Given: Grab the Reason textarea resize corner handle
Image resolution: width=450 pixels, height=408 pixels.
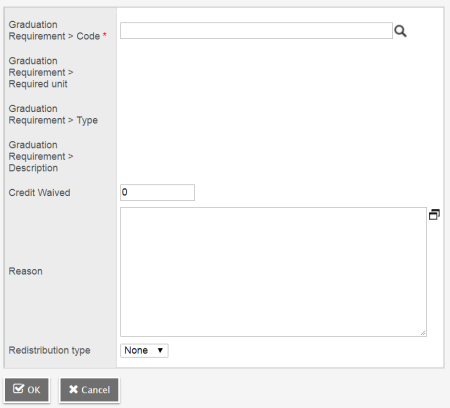Looking at the screenshot, I should (423, 333).
